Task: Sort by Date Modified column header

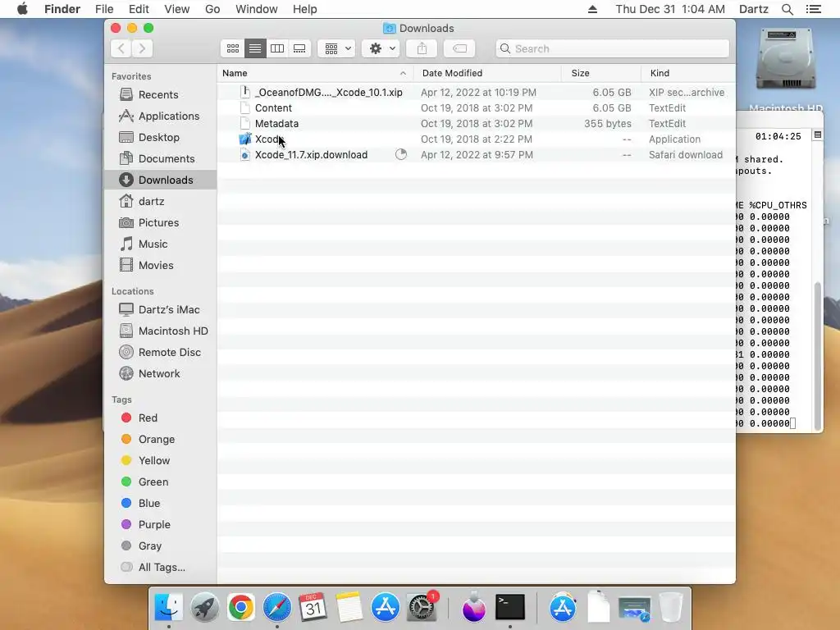Action: coord(487,73)
